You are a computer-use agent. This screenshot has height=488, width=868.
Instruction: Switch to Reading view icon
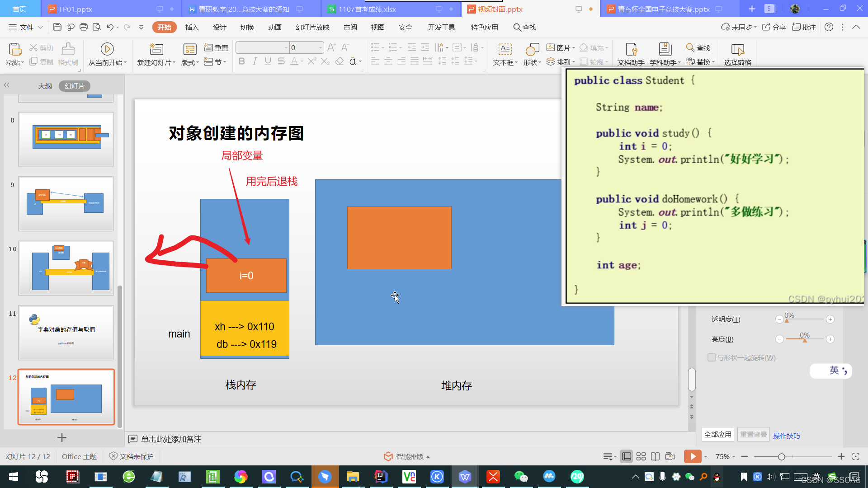click(655, 456)
